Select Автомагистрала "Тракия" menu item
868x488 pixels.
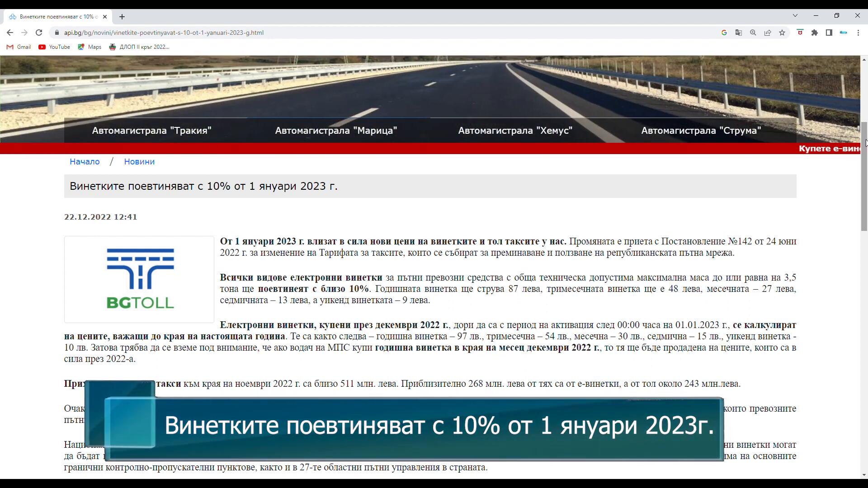(x=152, y=131)
